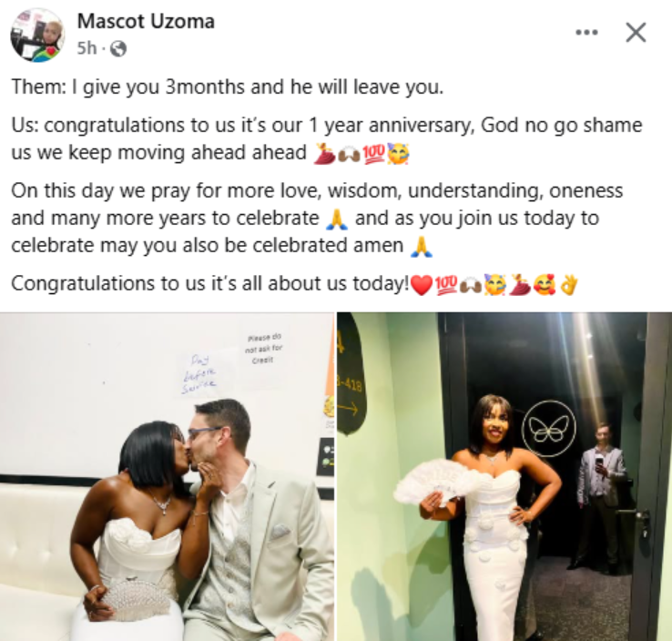Click the OK hand emoji ending the post
Screen dimensions: 672x641
point(569,284)
